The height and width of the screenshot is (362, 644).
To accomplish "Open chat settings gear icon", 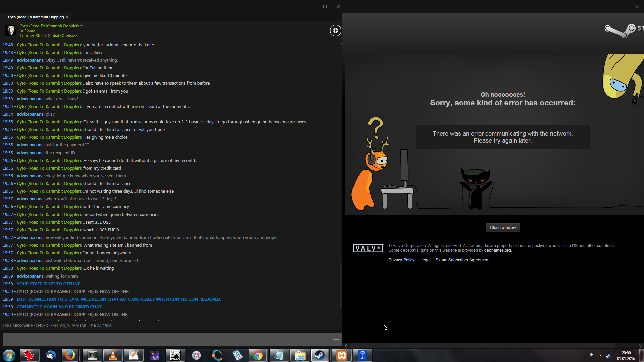I will click(x=335, y=31).
